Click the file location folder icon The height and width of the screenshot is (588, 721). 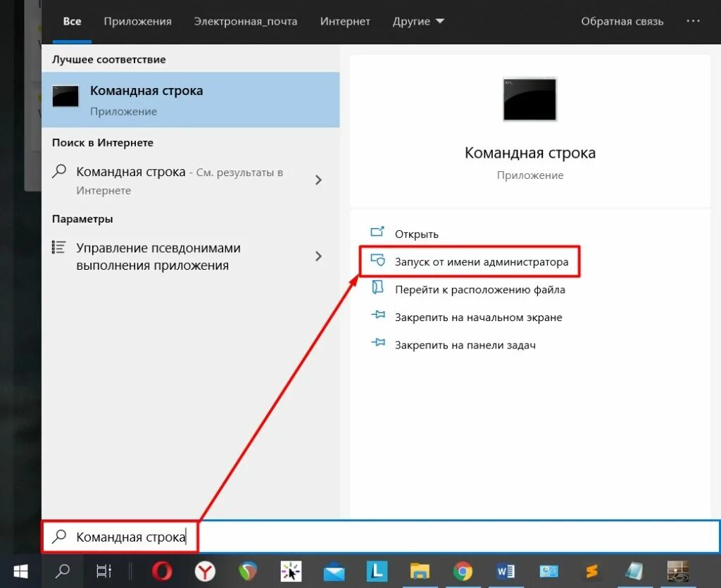(377, 287)
